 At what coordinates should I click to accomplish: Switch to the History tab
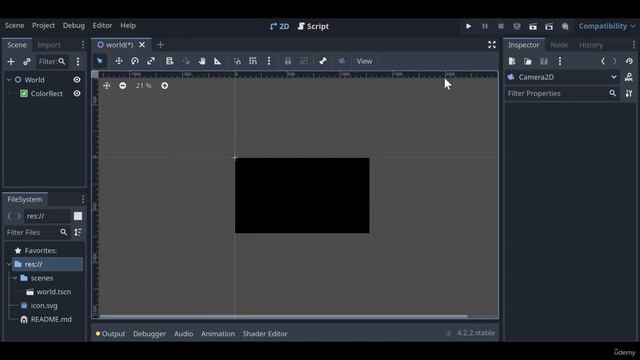point(591,45)
